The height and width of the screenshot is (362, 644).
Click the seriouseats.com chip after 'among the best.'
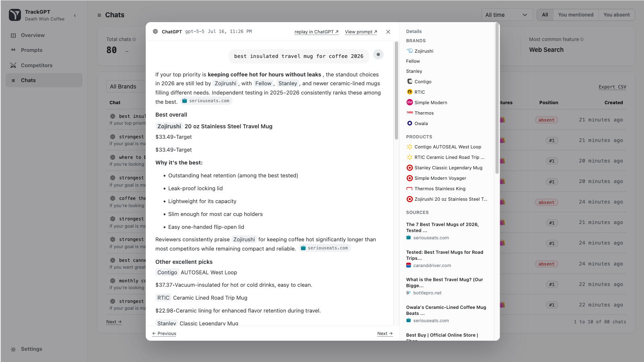[206, 101]
